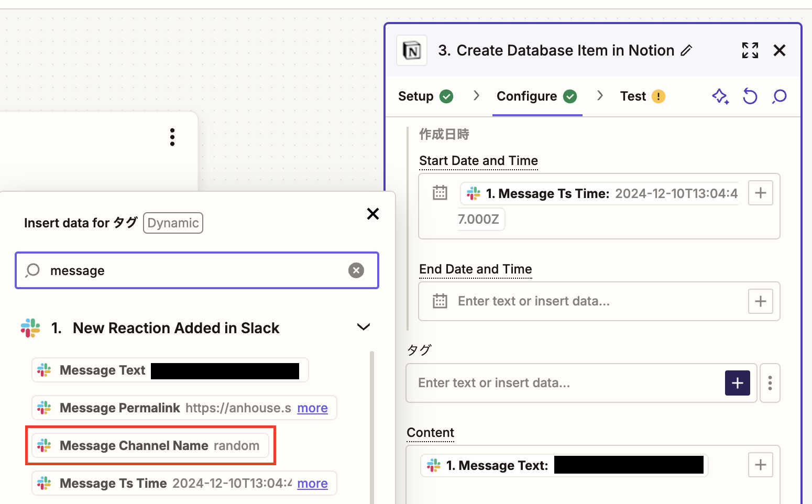Insert the Message Channel Name random item

click(x=150, y=446)
